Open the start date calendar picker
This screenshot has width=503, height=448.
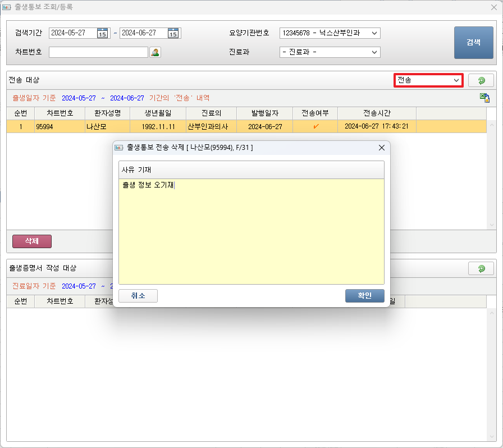(102, 33)
